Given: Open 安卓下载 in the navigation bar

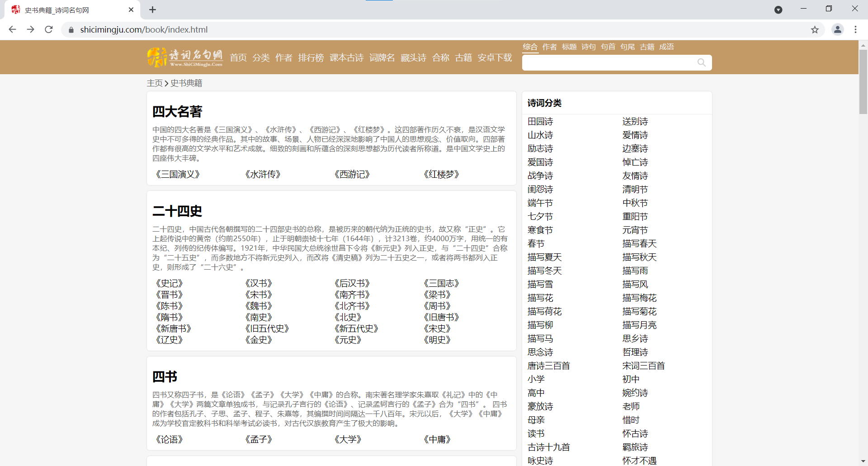Looking at the screenshot, I should 495,57.
